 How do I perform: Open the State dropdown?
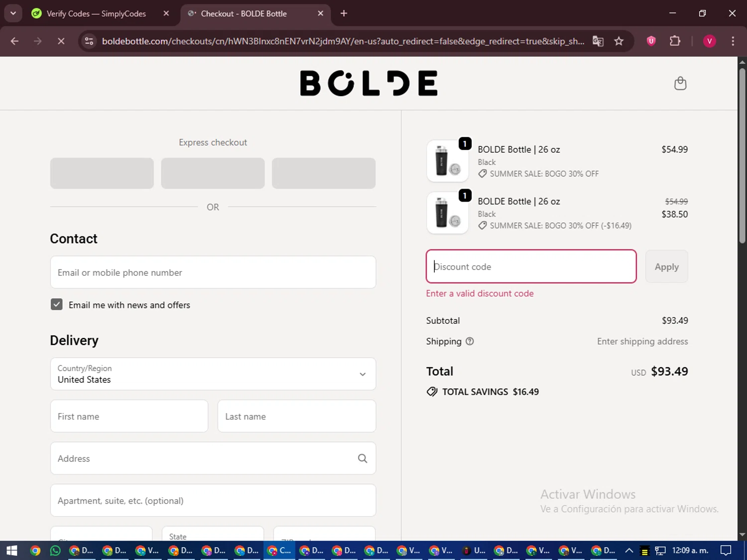213,534
